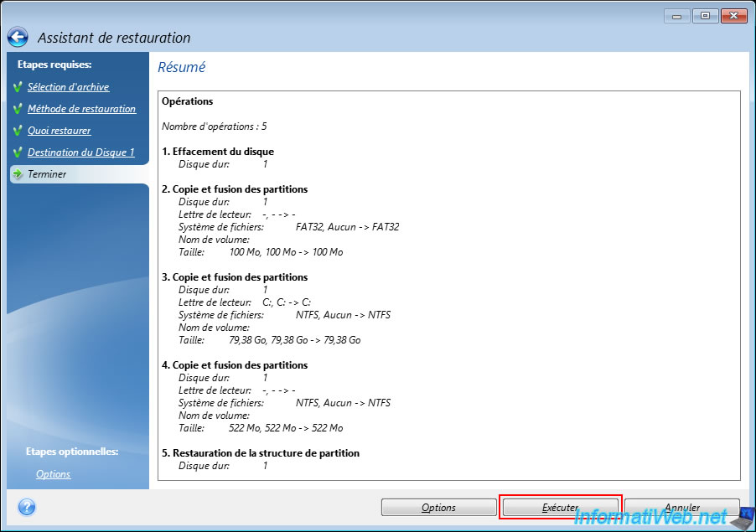The image size is (756, 532).
Task: Select the Destination du Disque 1 step
Action: [x=80, y=152]
